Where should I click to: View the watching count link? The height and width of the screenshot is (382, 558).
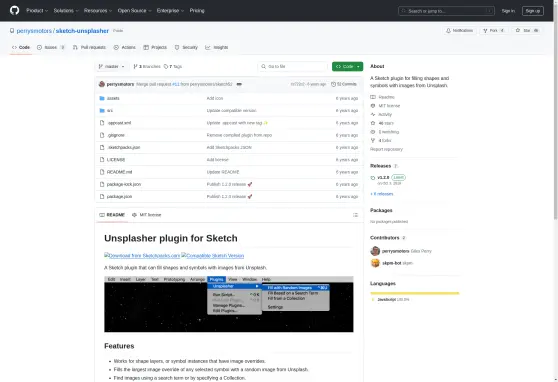385,132
